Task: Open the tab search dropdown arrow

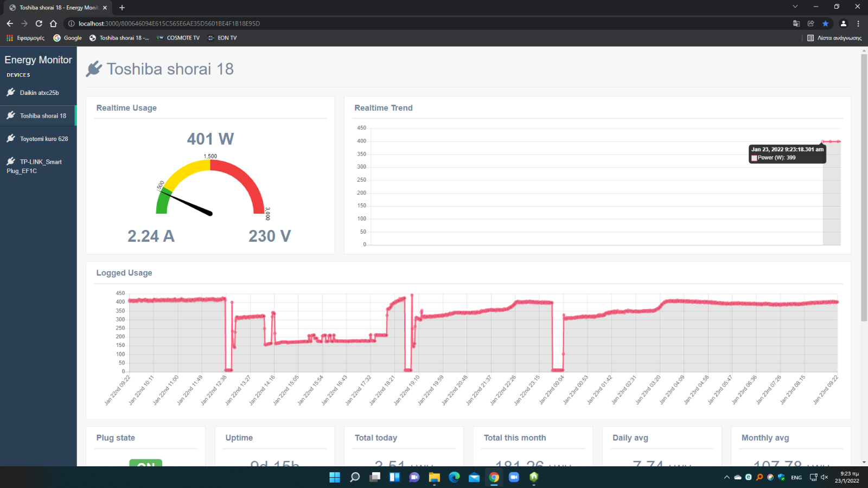Action: click(795, 7)
